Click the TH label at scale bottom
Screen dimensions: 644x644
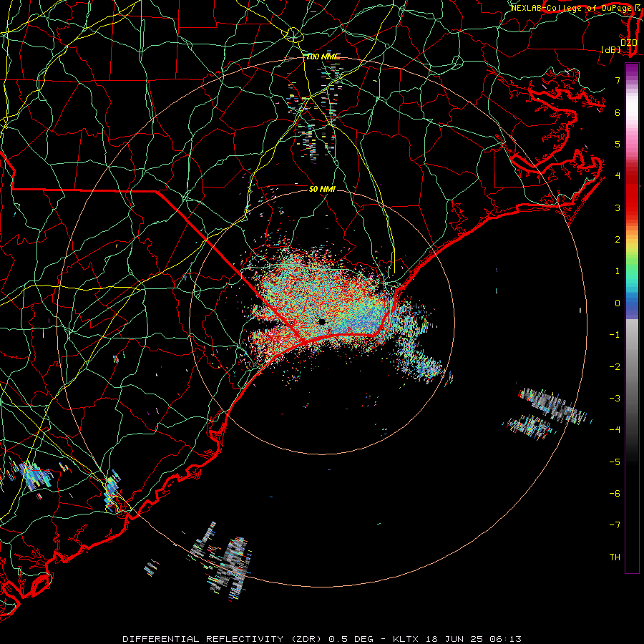point(615,557)
